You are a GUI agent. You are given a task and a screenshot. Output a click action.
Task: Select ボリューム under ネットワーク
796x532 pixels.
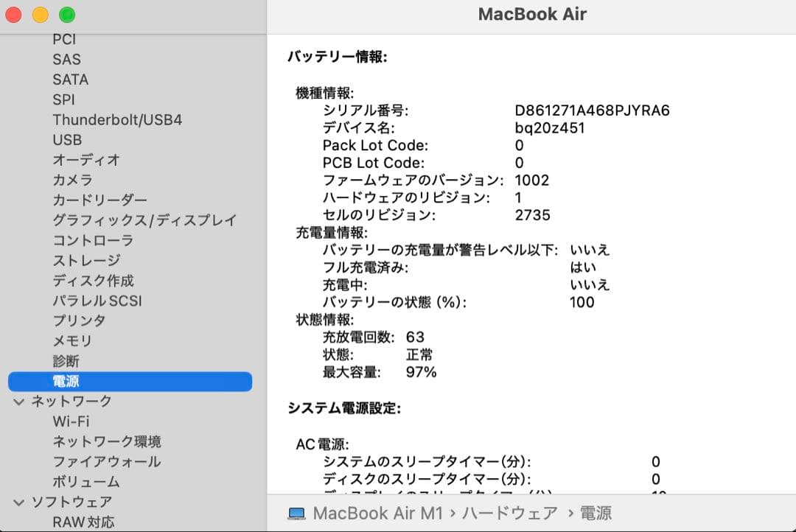86,482
